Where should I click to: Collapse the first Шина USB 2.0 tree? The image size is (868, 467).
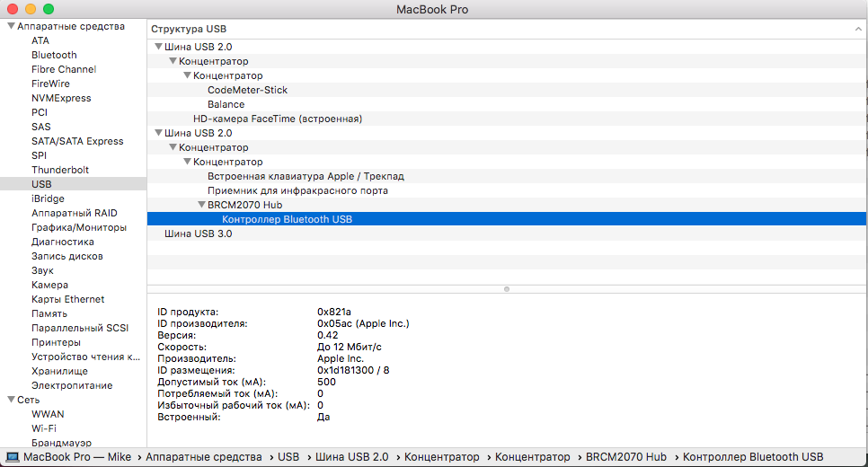(158, 47)
